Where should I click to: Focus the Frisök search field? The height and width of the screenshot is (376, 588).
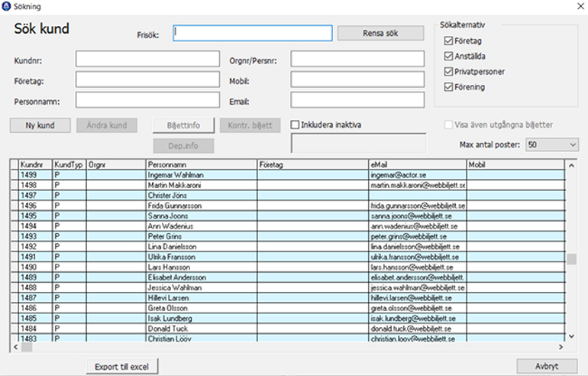252,33
